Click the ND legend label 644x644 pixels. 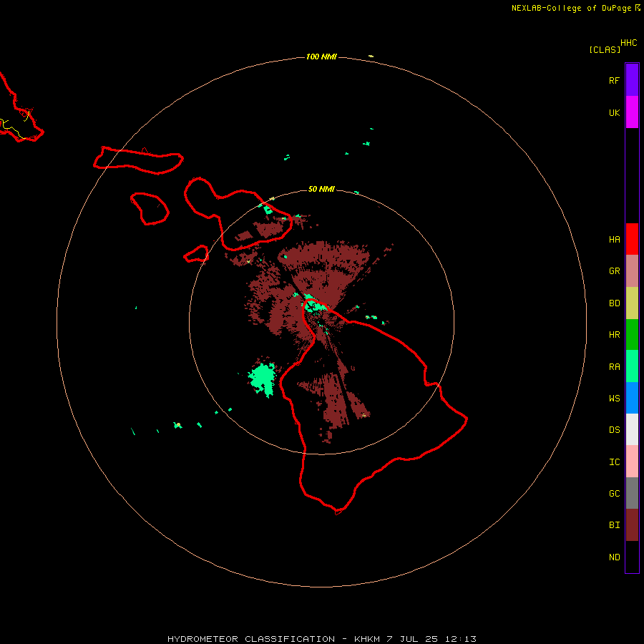(614, 557)
